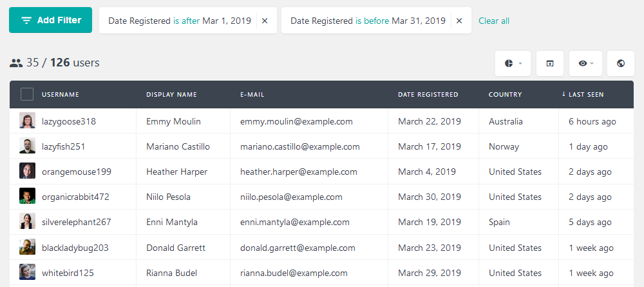Click email donald.garrett@example.com
The height and width of the screenshot is (287, 644).
pos(298,248)
